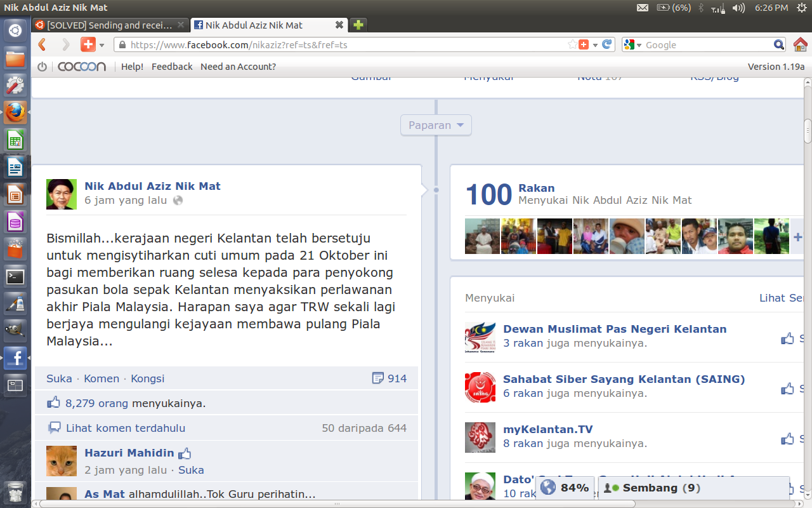Click Suka on the post
812x508 pixels.
59,378
